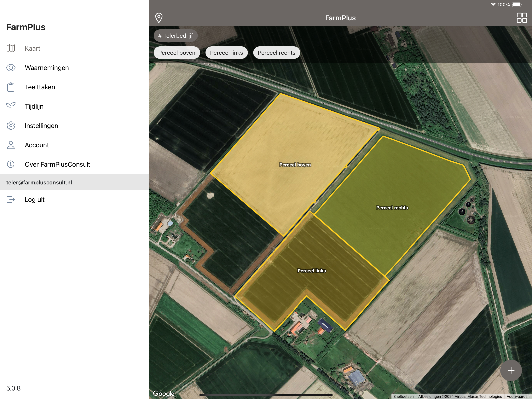Tap the location pin icon in header
Viewport: 532px width, 399px height.
pos(159,18)
